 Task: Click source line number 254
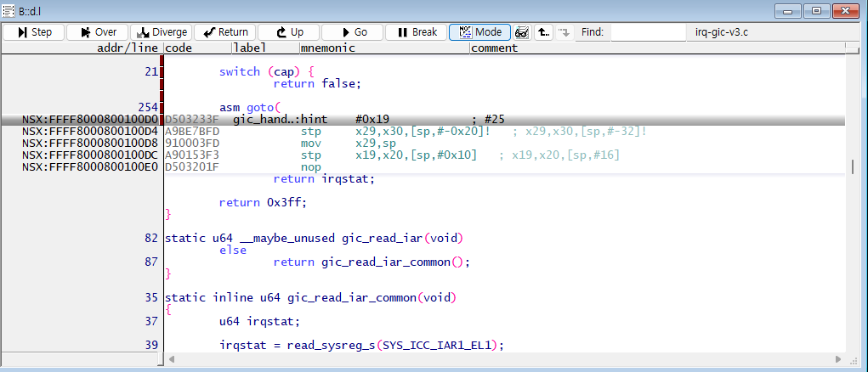pyautogui.click(x=148, y=107)
